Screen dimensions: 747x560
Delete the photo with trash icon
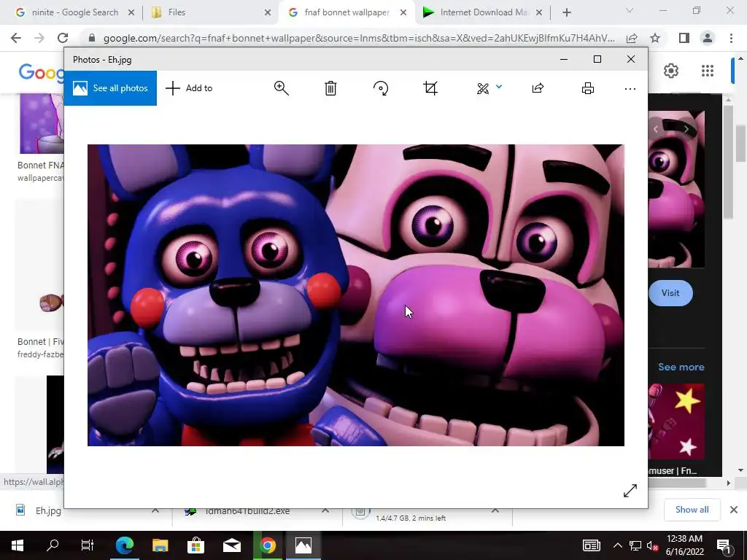tap(330, 88)
